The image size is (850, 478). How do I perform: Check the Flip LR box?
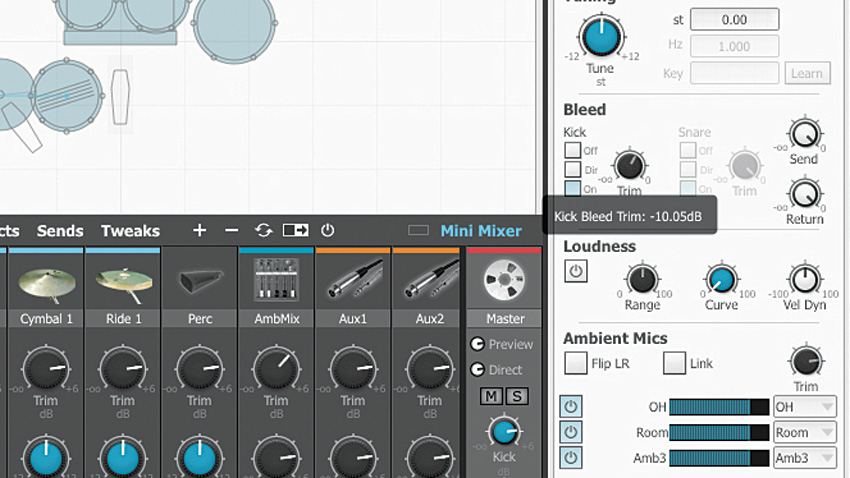(x=576, y=363)
